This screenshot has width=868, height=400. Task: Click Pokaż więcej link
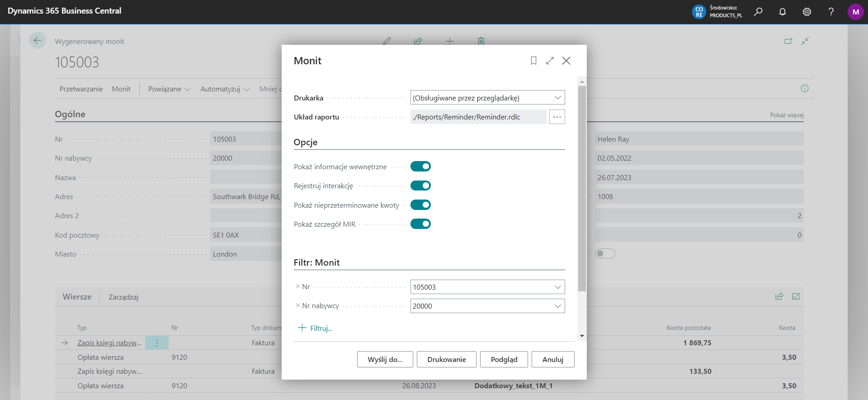[x=787, y=115]
